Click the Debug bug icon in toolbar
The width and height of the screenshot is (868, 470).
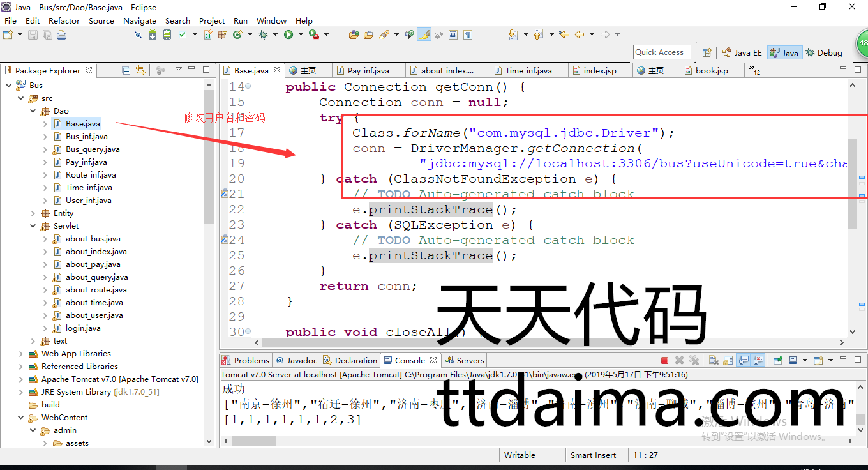[263, 34]
